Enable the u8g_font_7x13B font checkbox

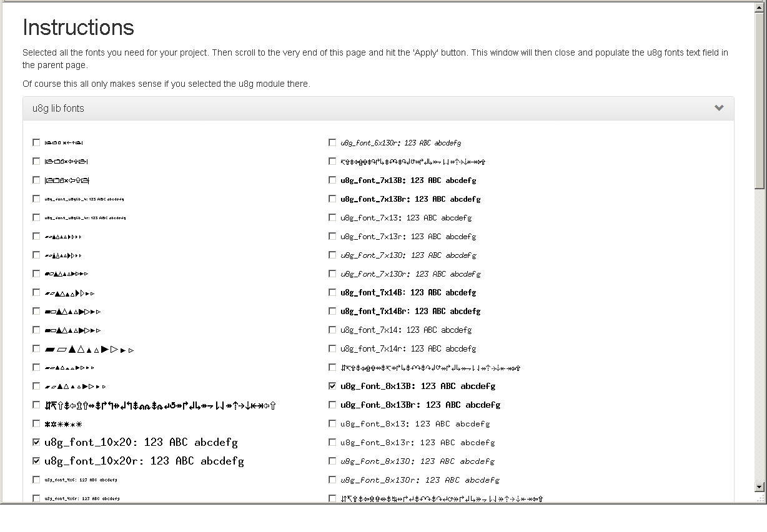point(332,180)
